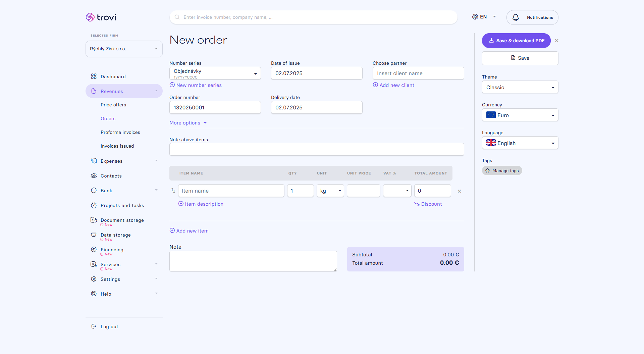Screen dimensions: 644x354
Task: Click the Data storage icon
Action: coord(94,235)
